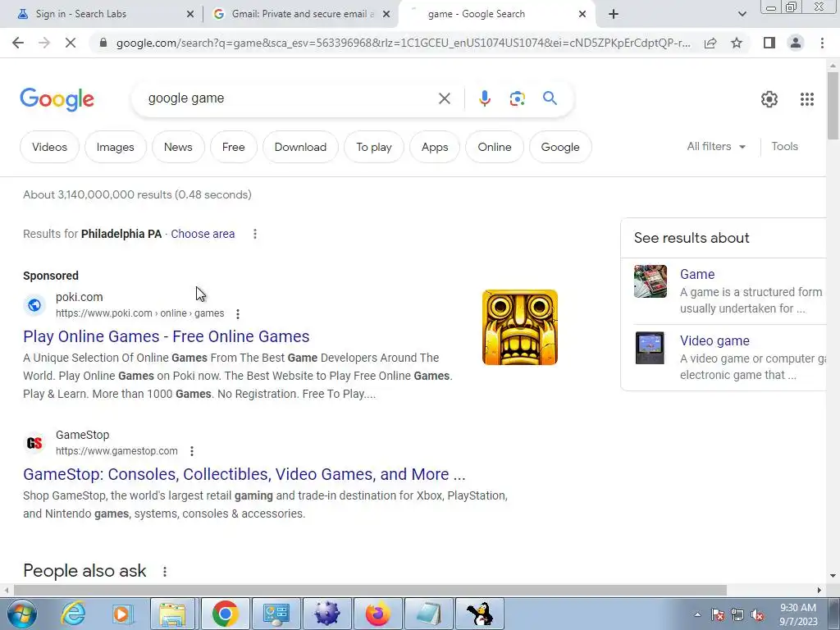
Task: Open the Google apps grid
Action: coord(807,99)
